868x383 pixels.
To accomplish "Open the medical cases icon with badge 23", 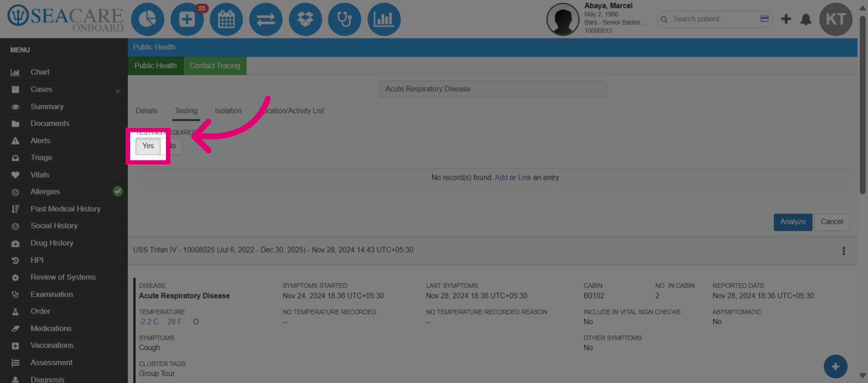I will coord(187,19).
